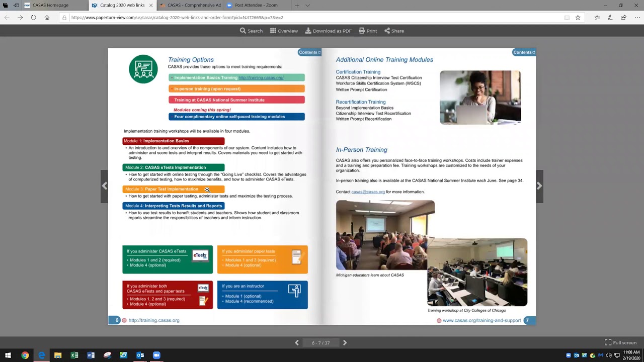Image resolution: width=644 pixels, height=362 pixels.
Task: Switch to Post Attendee - Zoom tab
Action: [x=257, y=5]
